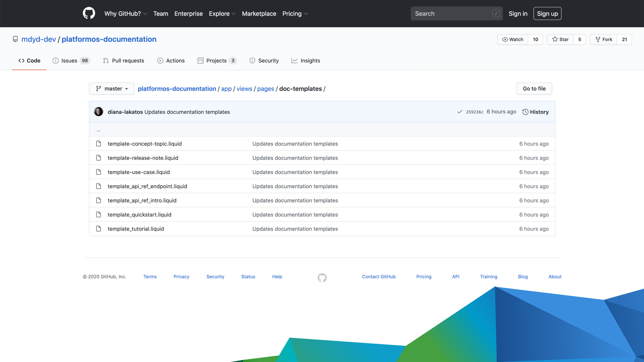Switch to the Security tab

coord(264,61)
